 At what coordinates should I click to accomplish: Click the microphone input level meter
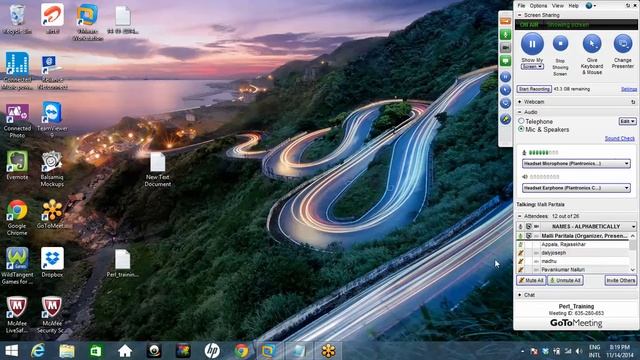click(x=543, y=153)
